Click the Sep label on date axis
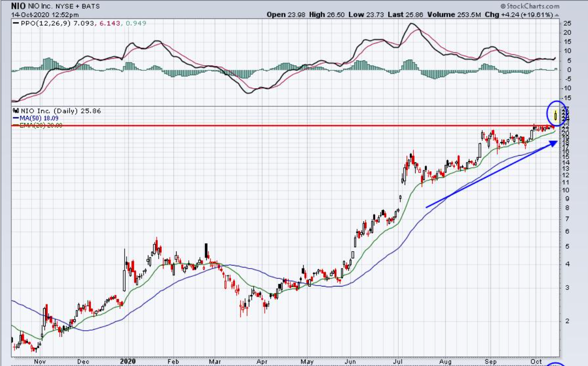The height and width of the screenshot is (366, 588). coord(490,362)
